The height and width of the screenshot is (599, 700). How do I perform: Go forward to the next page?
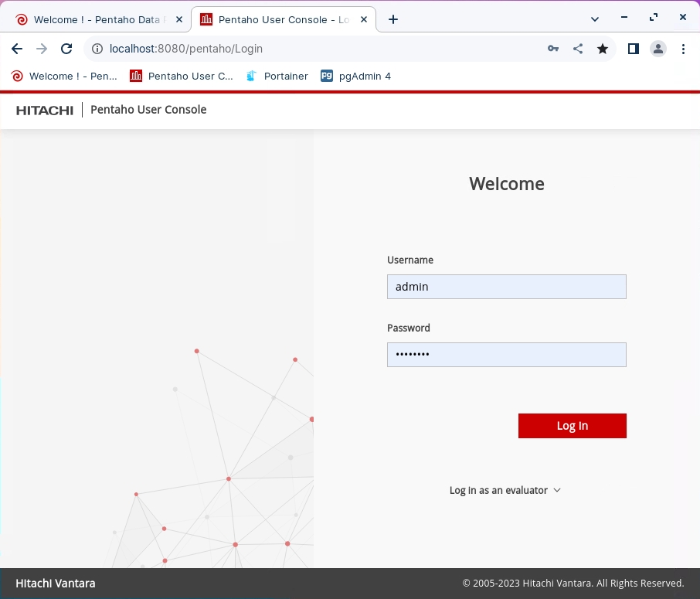42,49
